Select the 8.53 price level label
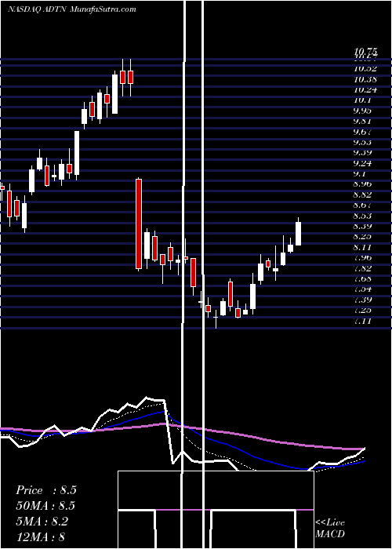This screenshot has height=549, width=392. coord(363,216)
